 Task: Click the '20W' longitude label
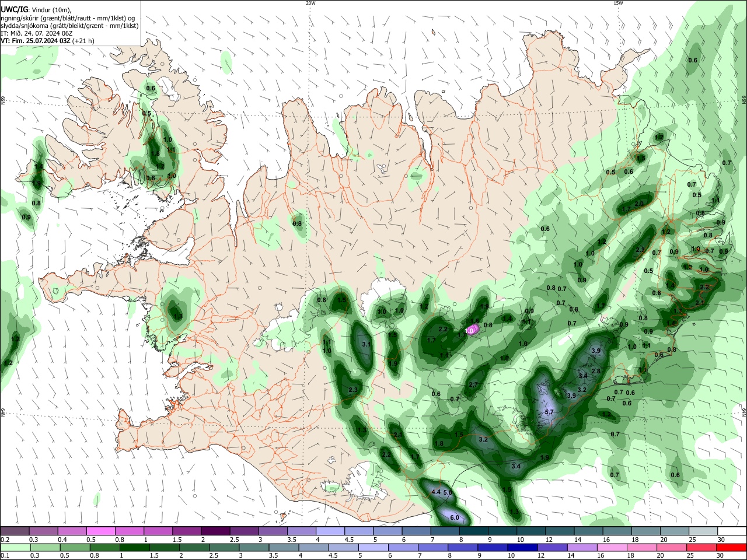[310, 3]
